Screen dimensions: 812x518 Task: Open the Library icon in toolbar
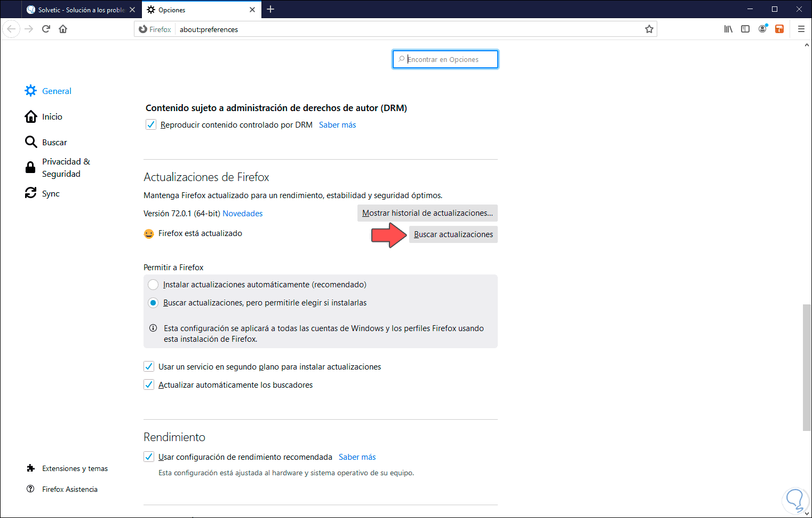tap(728, 29)
